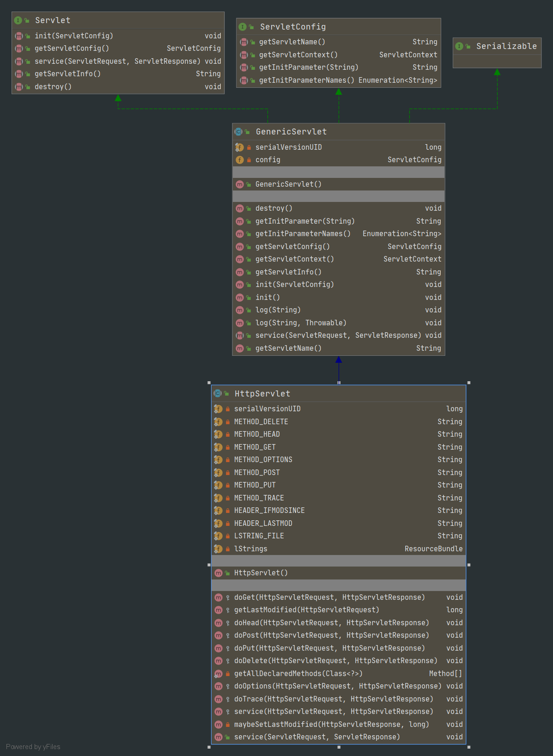Select init() row in GenericServlet
Image resolution: width=553 pixels, height=756 pixels.
click(339, 298)
